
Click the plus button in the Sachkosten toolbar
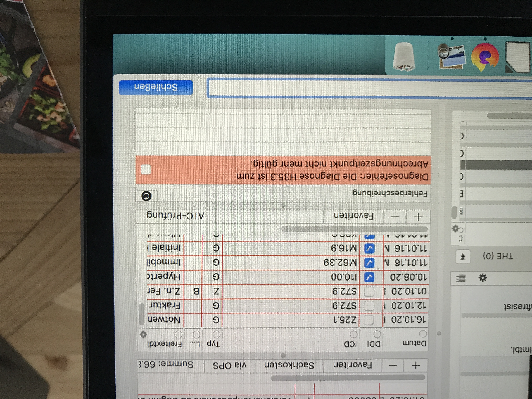coord(416,366)
